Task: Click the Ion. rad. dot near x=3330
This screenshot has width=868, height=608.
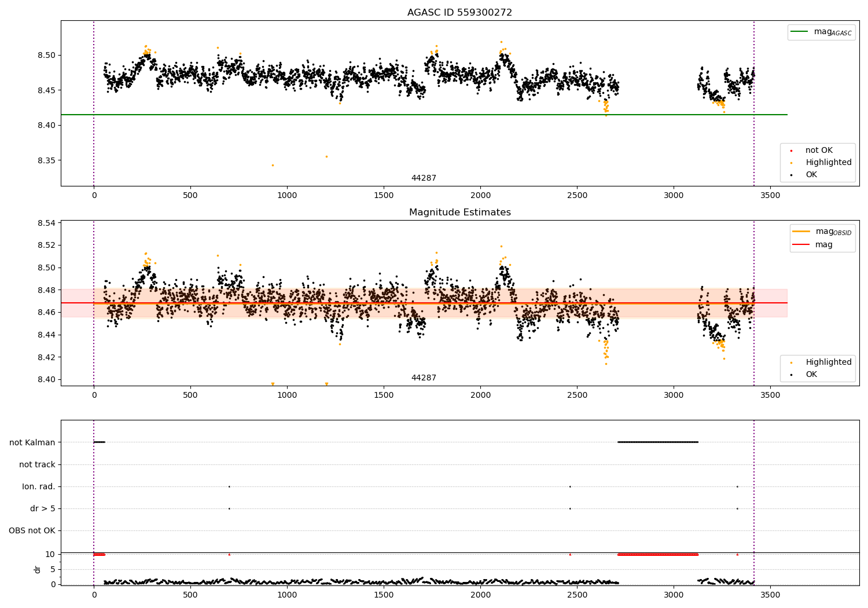Action: pos(737,486)
